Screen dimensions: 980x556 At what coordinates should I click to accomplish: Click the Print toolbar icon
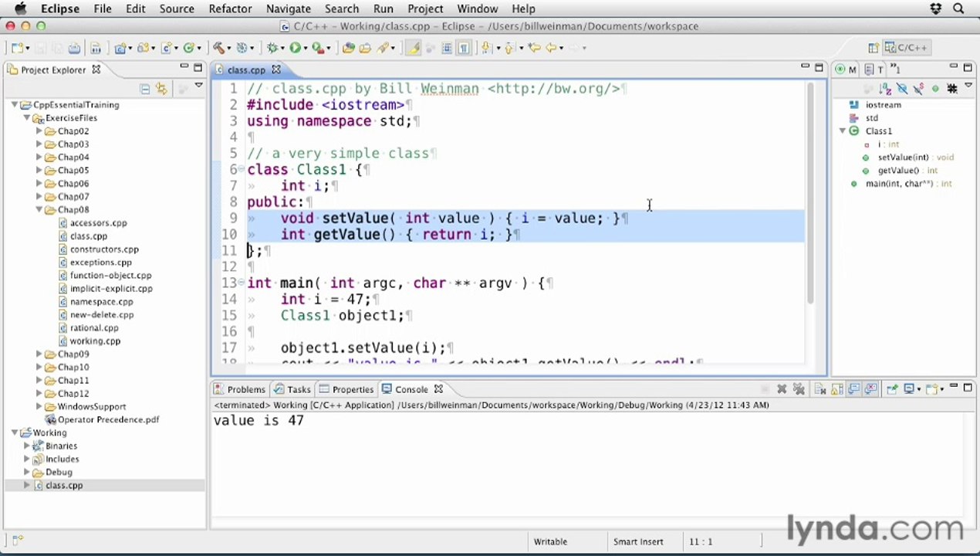pyautogui.click(x=74, y=48)
